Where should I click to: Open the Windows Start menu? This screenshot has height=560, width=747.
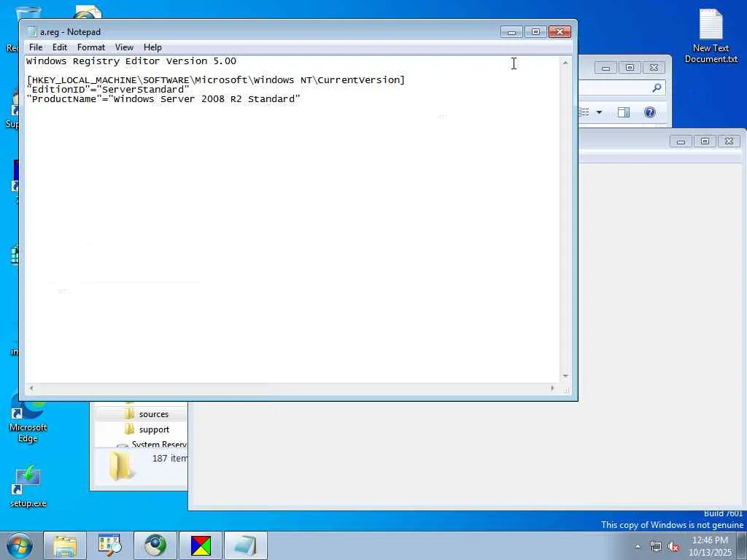click(x=20, y=545)
